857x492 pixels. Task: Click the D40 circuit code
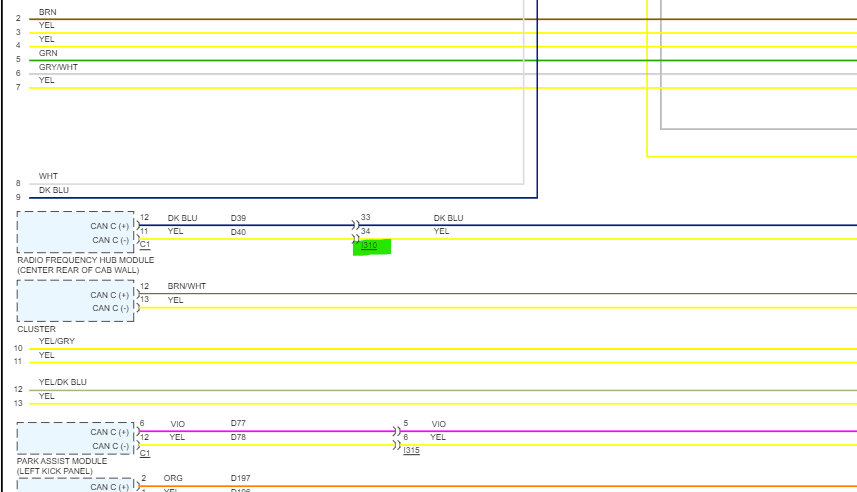pyautogui.click(x=238, y=232)
